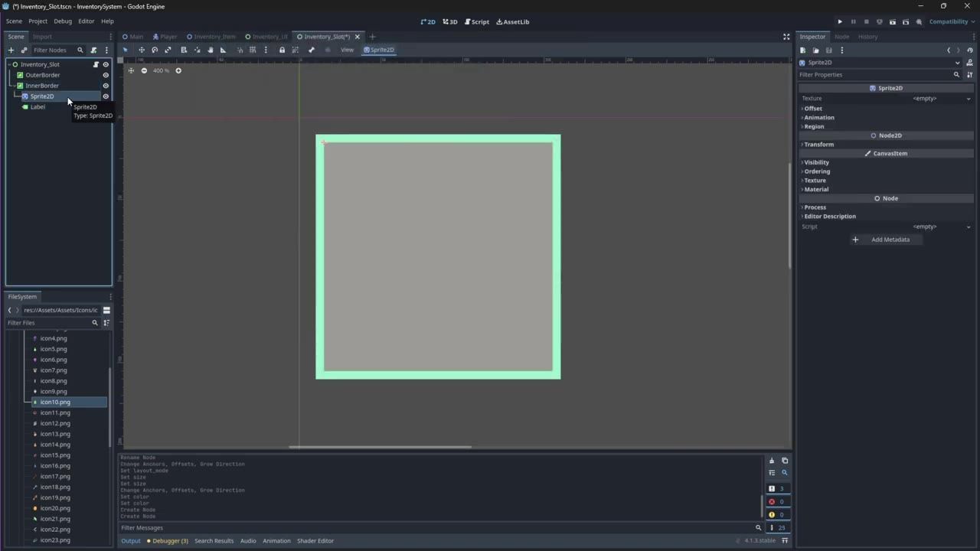Toggle InnerBorder node visibility

106,86
